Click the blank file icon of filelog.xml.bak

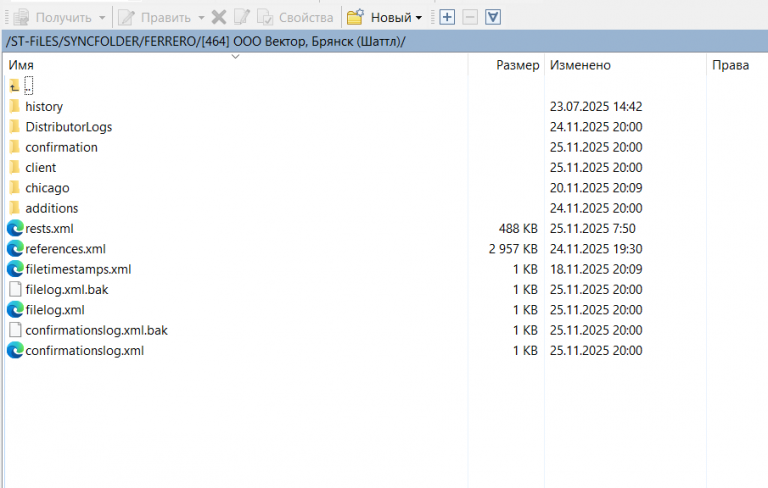tap(15, 290)
